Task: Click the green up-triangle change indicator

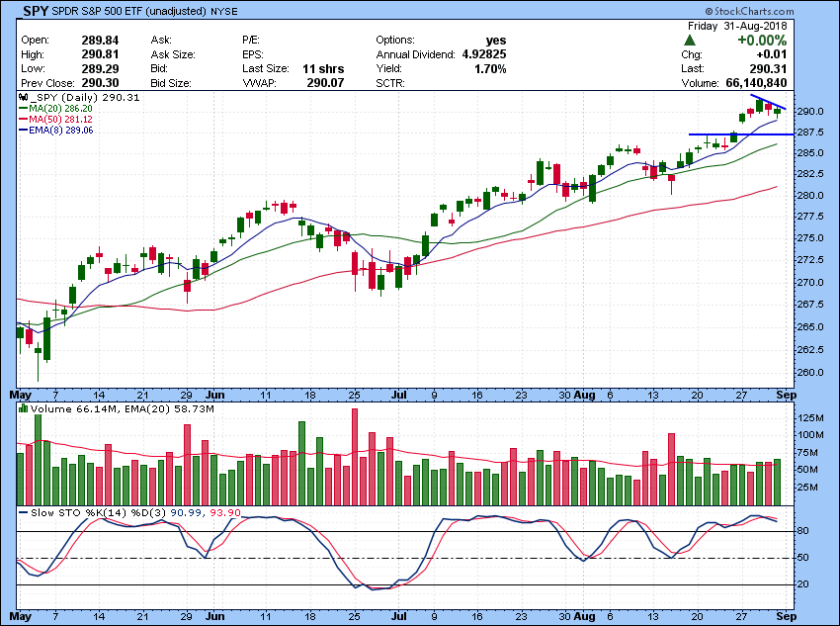Action: tap(690, 41)
